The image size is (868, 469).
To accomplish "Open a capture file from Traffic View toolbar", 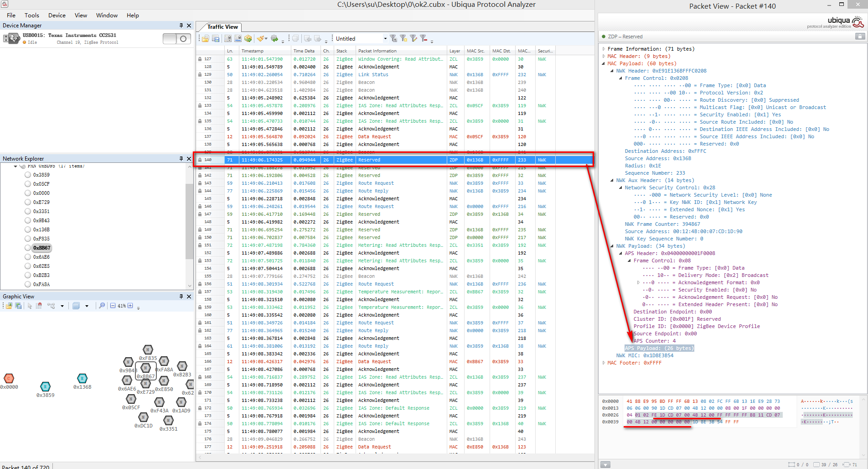I will [205, 39].
